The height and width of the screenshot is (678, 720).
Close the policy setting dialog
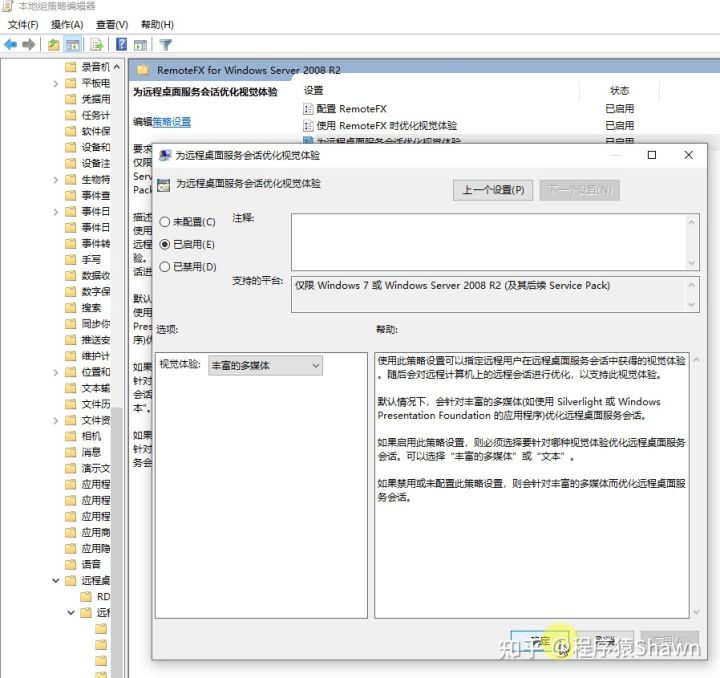click(689, 155)
